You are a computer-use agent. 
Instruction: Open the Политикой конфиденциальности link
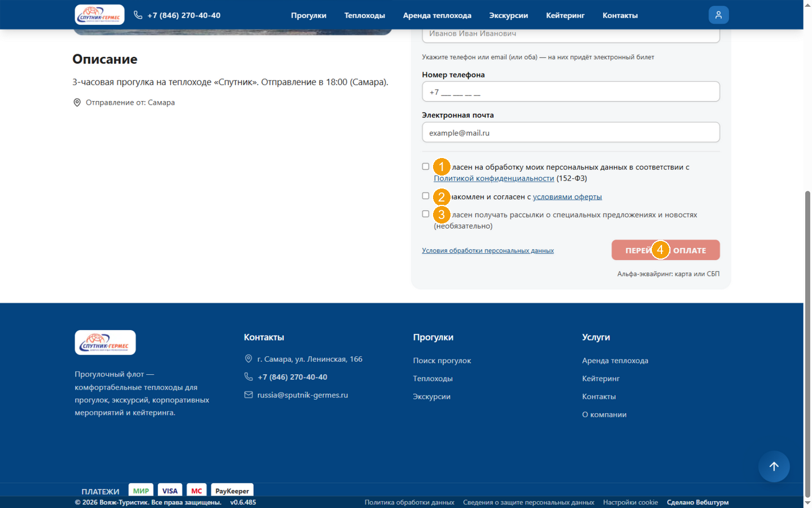click(494, 178)
